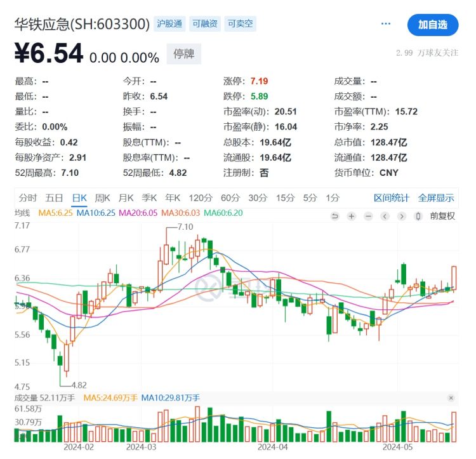The width and height of the screenshot is (476, 459).
Task: Close volume indicator panel with X icon
Action: pyautogui.click(x=451, y=397)
